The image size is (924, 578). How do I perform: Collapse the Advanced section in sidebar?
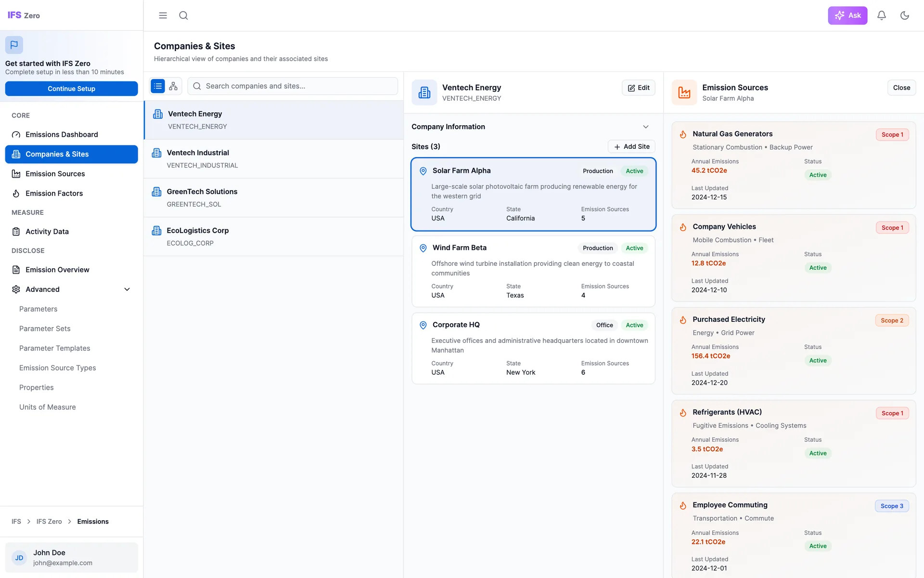[x=127, y=289]
